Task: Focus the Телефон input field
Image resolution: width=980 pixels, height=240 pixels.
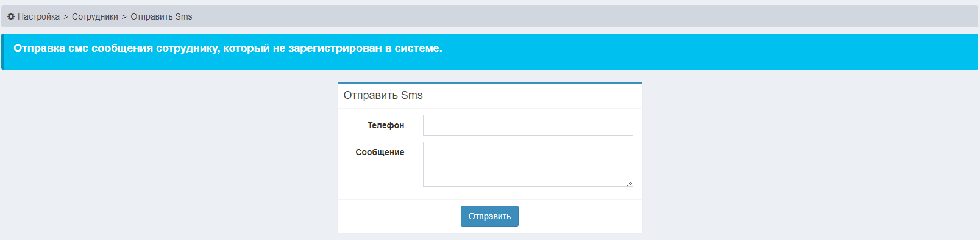Action: [528, 125]
